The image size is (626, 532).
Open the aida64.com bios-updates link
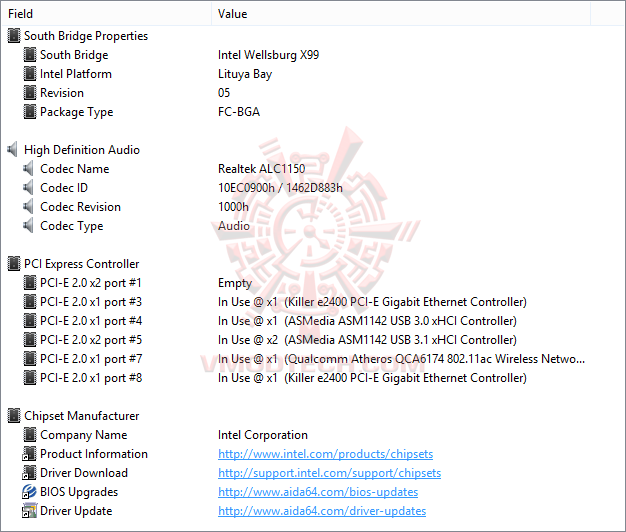coord(318,492)
